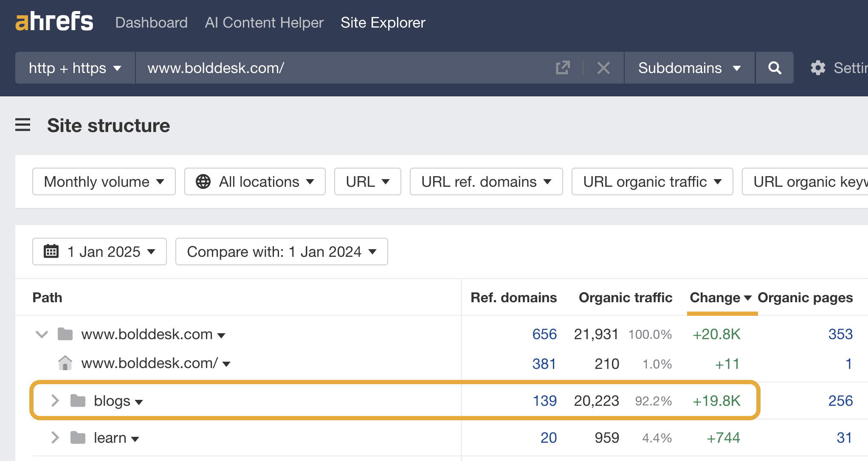
Task: Click the URL input field
Action: [x=340, y=68]
